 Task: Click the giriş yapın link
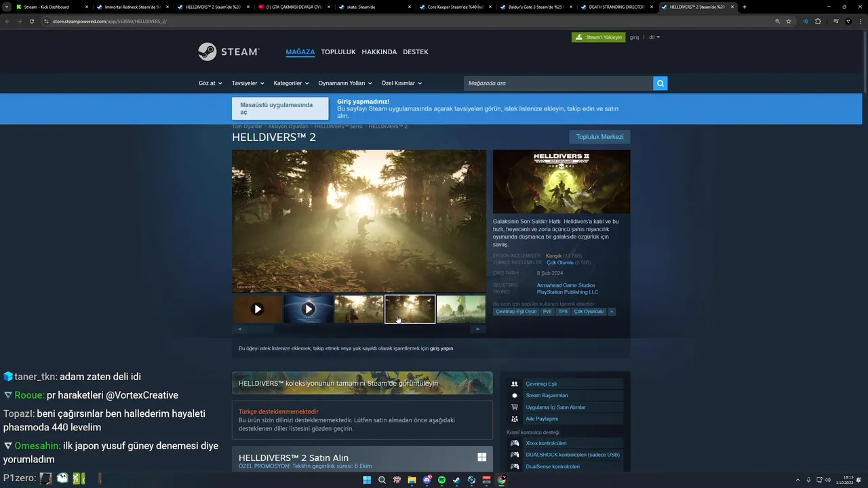point(441,348)
